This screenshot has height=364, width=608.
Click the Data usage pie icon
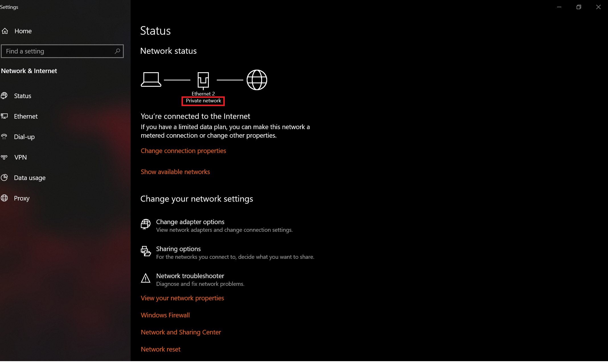point(4,178)
